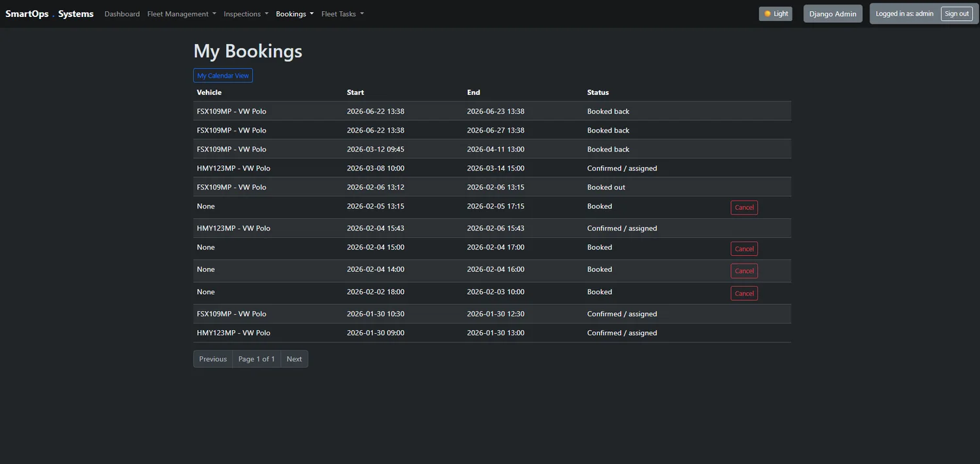Screen dimensions: 980x464
Task: Click the Status column header
Action: (x=598, y=92)
